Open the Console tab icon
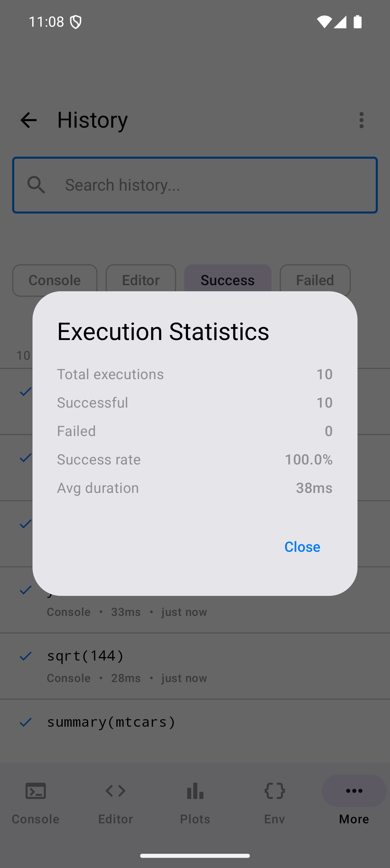Screen dimensions: 390x868 coord(36,791)
